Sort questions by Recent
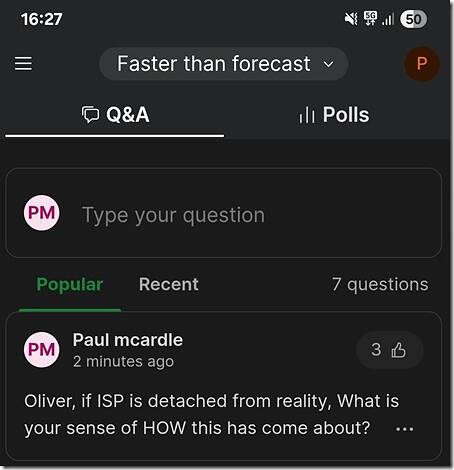Image resolution: width=454 pixels, height=470 pixels. coord(169,284)
